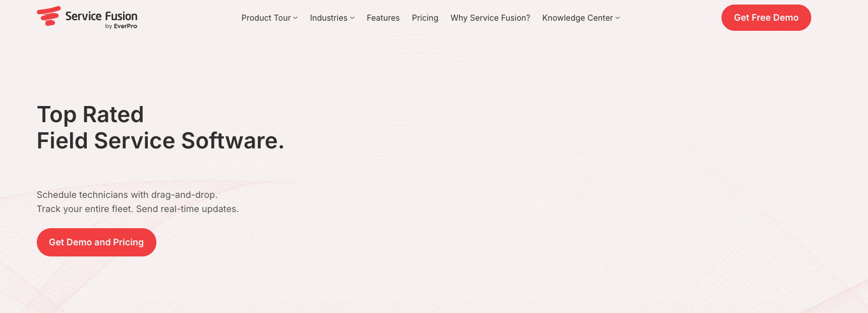Click the 'Field Service Software.' heading line

[x=160, y=141]
